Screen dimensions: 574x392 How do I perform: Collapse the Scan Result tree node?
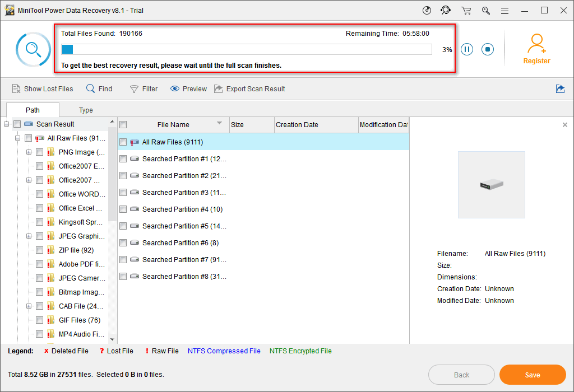click(6, 124)
